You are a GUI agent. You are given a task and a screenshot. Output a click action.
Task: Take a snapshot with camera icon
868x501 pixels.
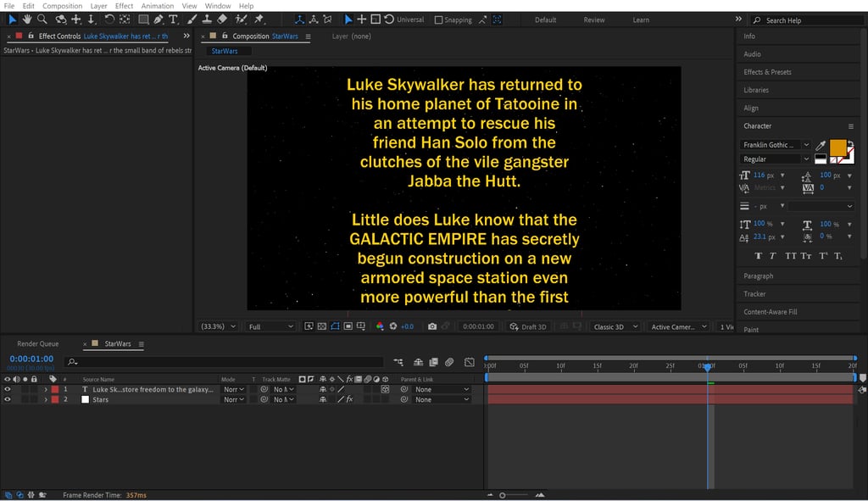point(432,326)
